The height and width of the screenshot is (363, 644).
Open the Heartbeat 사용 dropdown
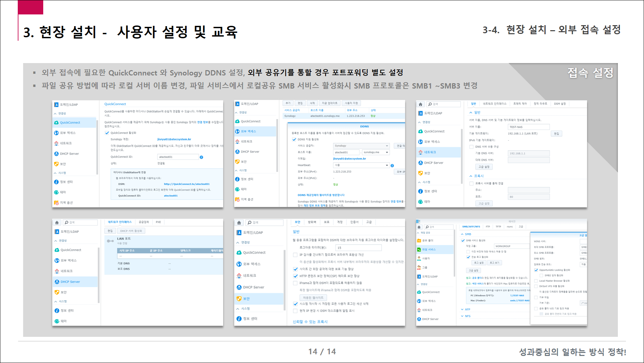click(361, 165)
